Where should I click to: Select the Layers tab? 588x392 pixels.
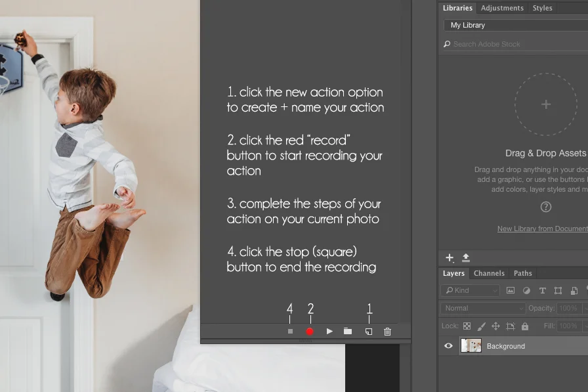453,273
